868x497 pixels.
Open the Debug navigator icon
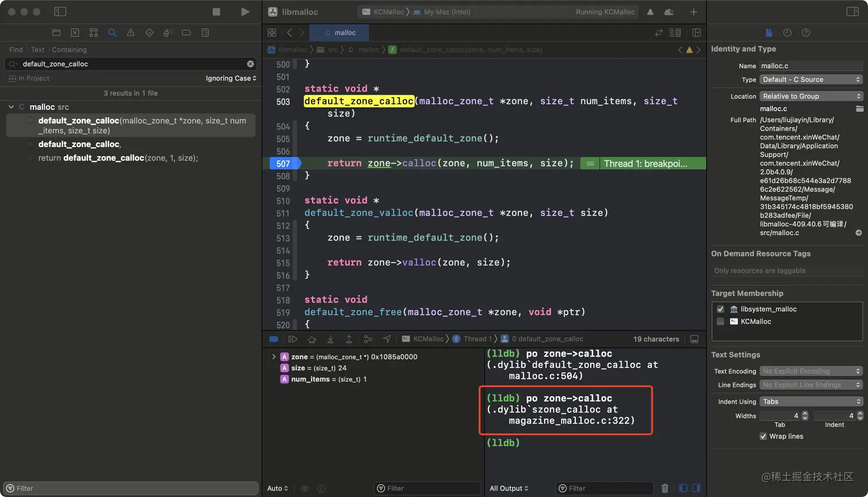pos(168,33)
